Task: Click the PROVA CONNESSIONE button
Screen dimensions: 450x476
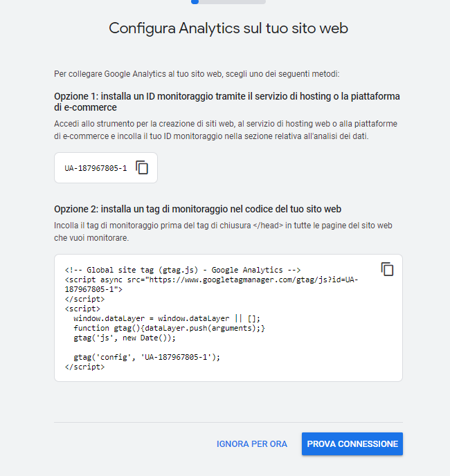Action: click(352, 443)
